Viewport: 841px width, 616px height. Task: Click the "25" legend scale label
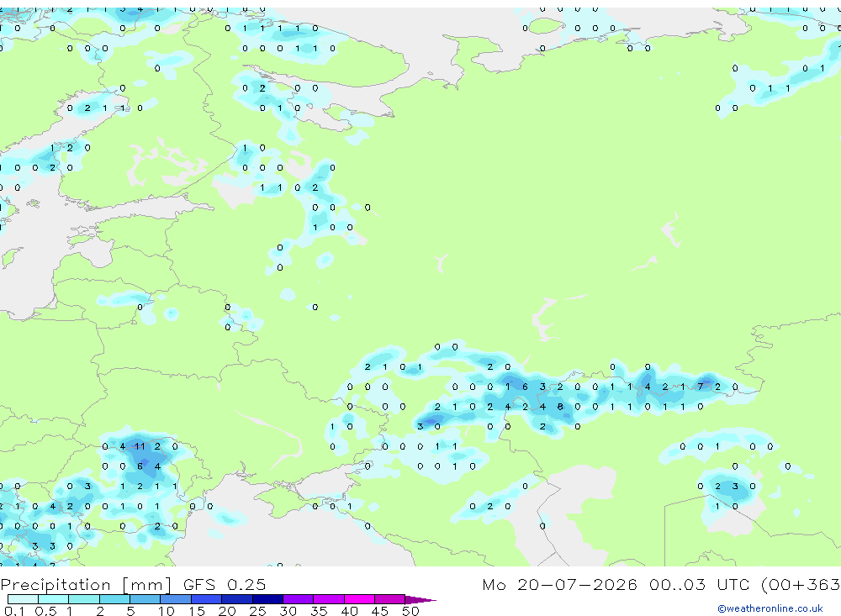click(257, 611)
